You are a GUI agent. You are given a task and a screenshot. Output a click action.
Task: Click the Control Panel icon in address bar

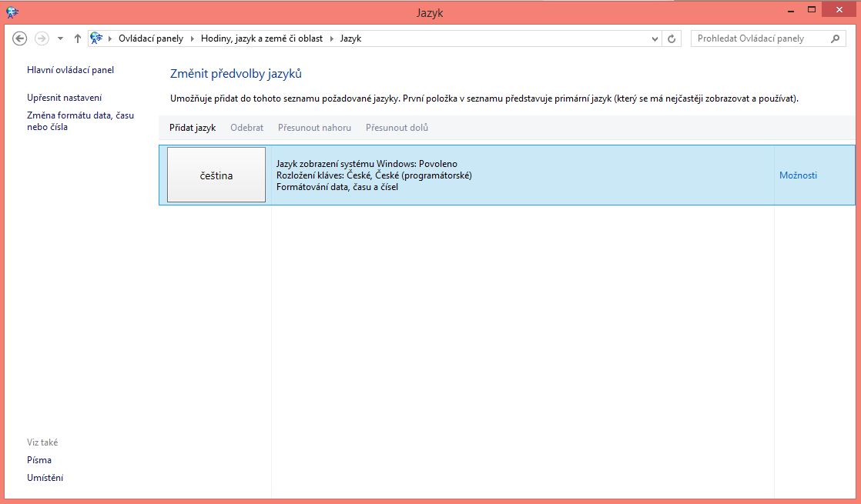[96, 38]
